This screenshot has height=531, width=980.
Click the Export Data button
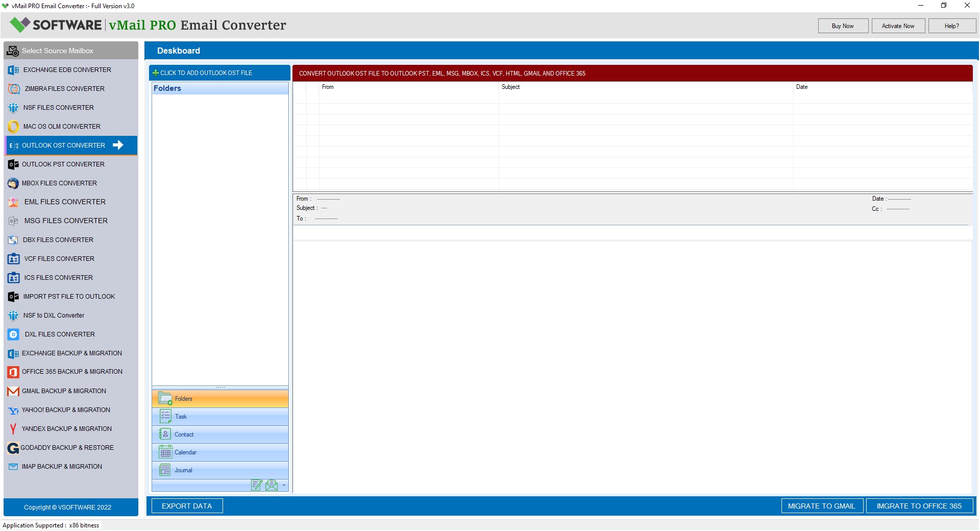(187, 506)
